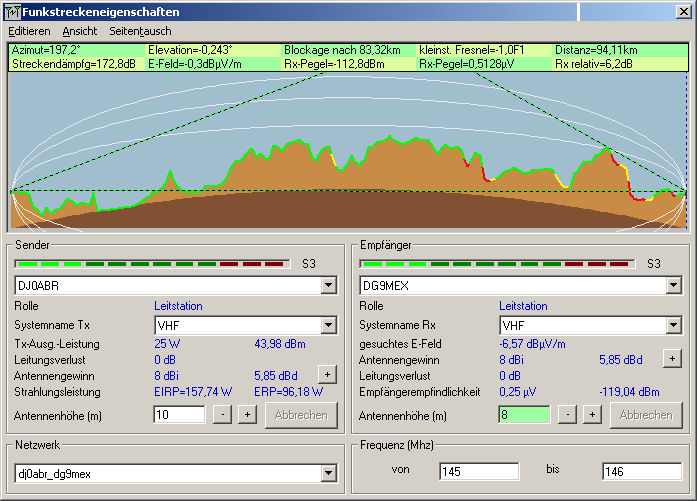Click the 25 W transmit power value
697x501 pixels.
[x=167, y=344]
